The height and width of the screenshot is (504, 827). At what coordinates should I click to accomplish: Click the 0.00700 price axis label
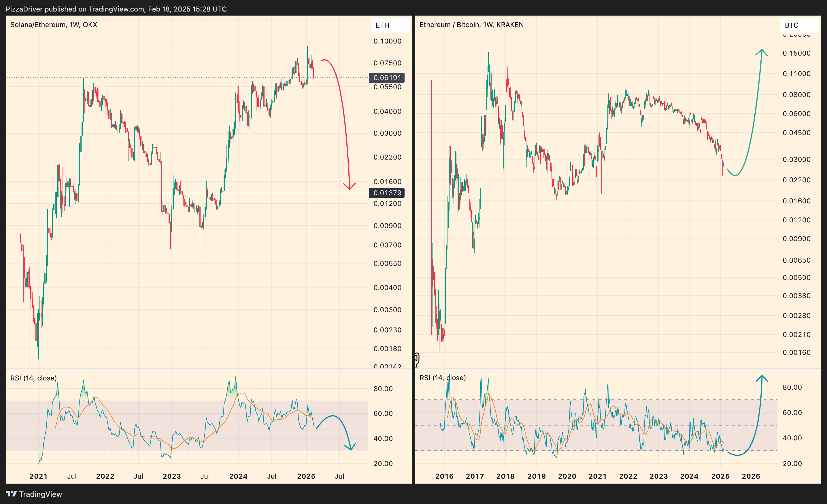(387, 245)
